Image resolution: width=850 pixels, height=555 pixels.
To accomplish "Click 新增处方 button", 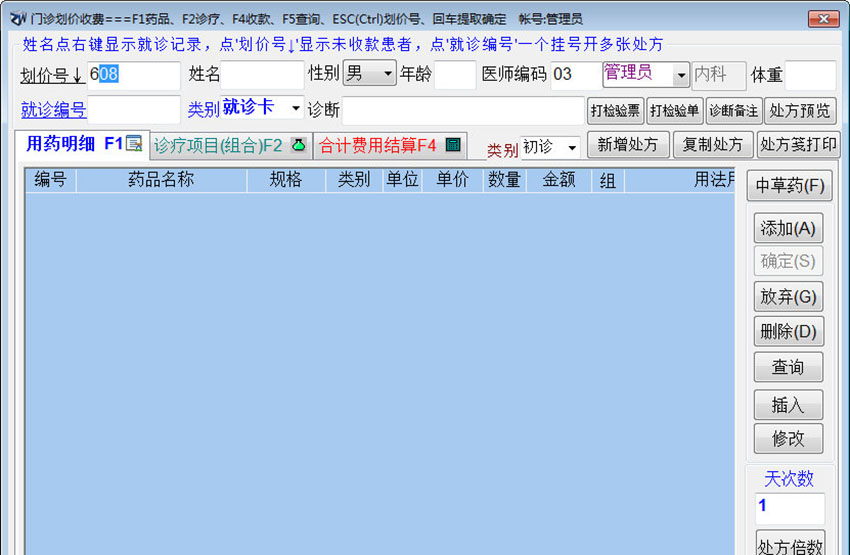I will pyautogui.click(x=628, y=145).
